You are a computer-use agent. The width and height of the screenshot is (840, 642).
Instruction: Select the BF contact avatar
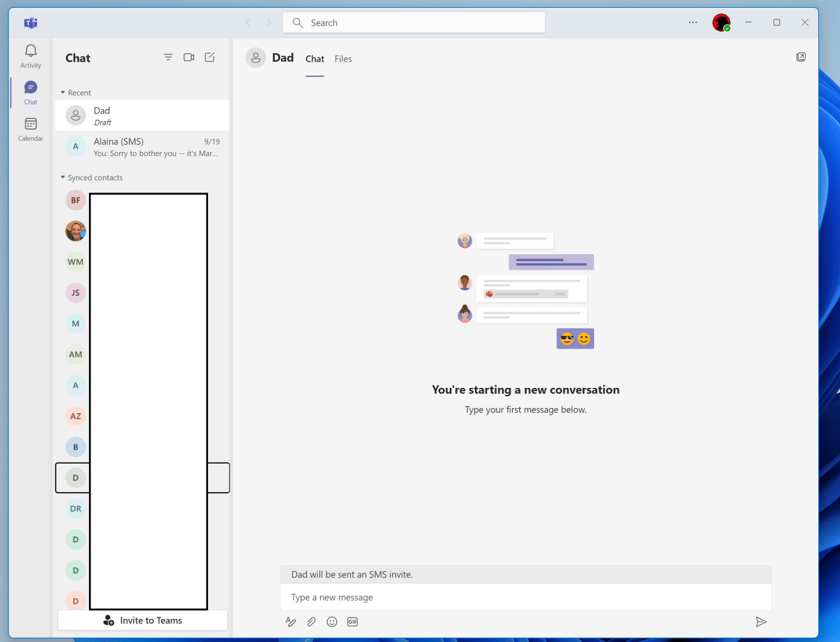(76, 200)
